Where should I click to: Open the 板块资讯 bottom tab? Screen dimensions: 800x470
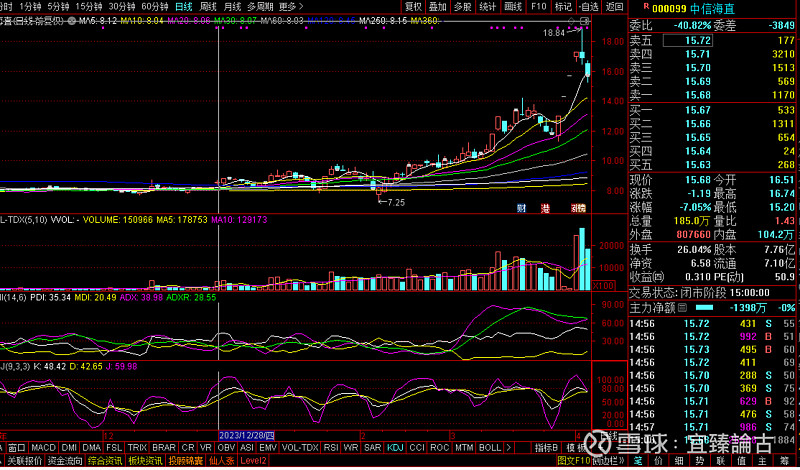(x=145, y=460)
